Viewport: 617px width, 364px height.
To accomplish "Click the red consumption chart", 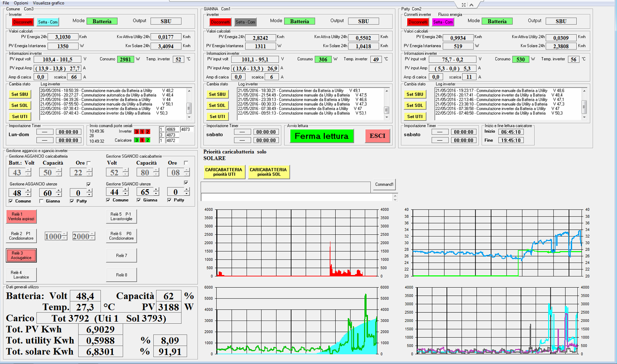I will point(297,243).
